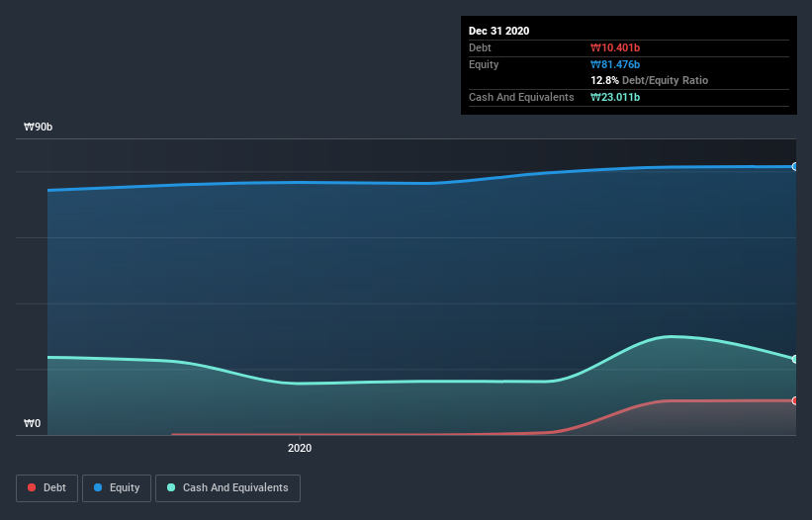Click the teal Cash legend dot
The image size is (812, 520).
click(171, 487)
